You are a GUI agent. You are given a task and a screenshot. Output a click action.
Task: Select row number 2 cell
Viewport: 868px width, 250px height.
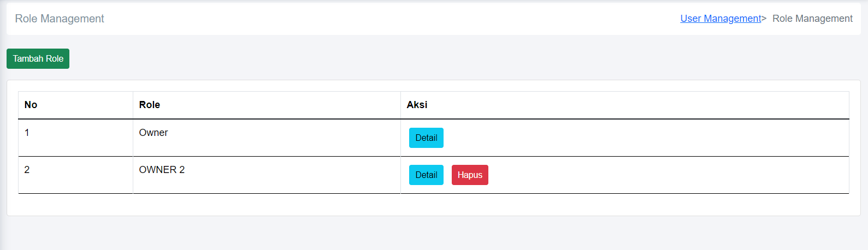[x=27, y=170]
